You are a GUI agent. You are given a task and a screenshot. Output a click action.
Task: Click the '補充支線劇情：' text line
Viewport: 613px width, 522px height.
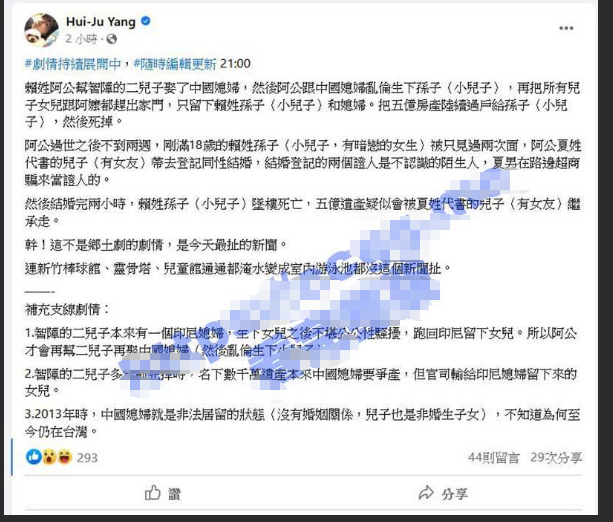click(x=67, y=310)
